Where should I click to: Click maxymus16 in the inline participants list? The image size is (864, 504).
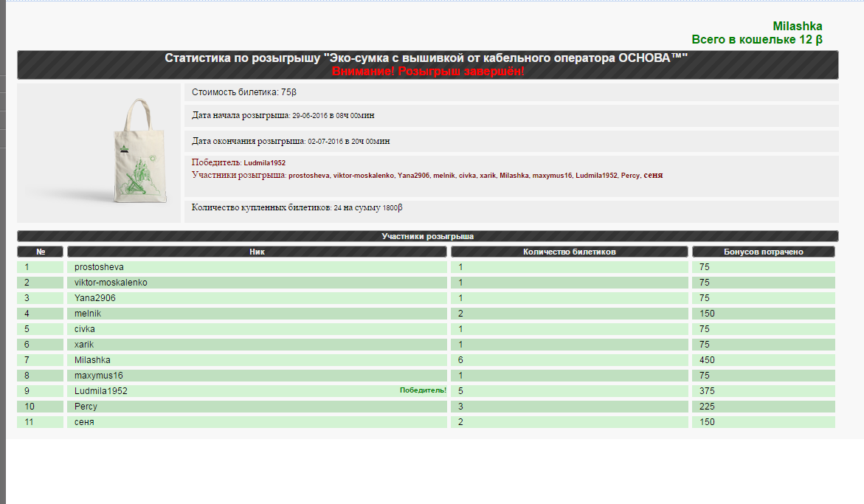pos(552,176)
